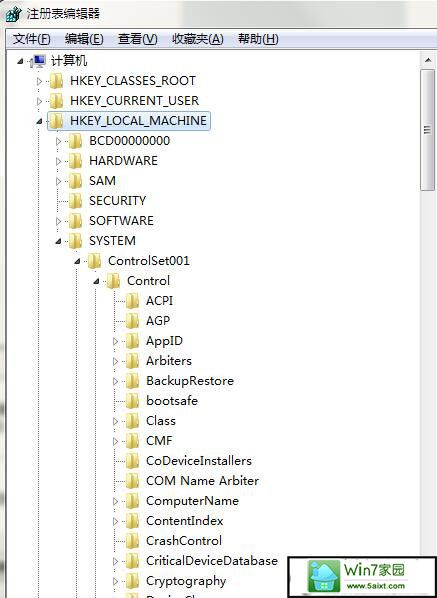Screen dimensions: 437x598
Task: Select the COM Name Arbiter key
Action: (202, 481)
